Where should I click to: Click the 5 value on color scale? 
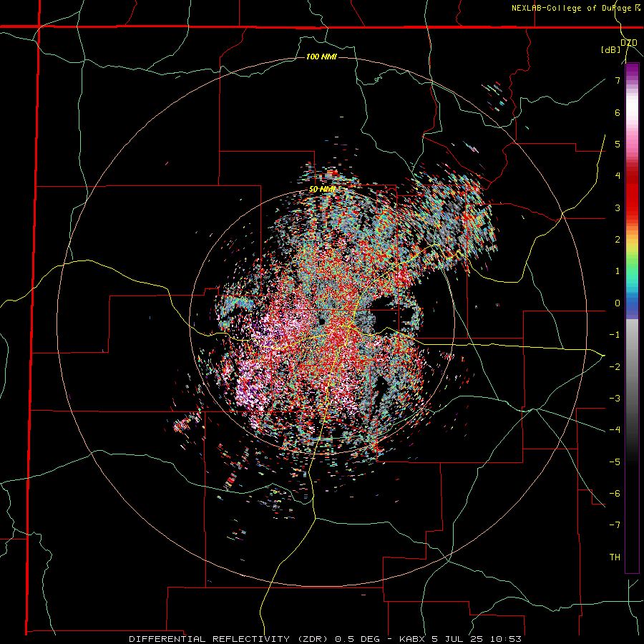point(618,145)
